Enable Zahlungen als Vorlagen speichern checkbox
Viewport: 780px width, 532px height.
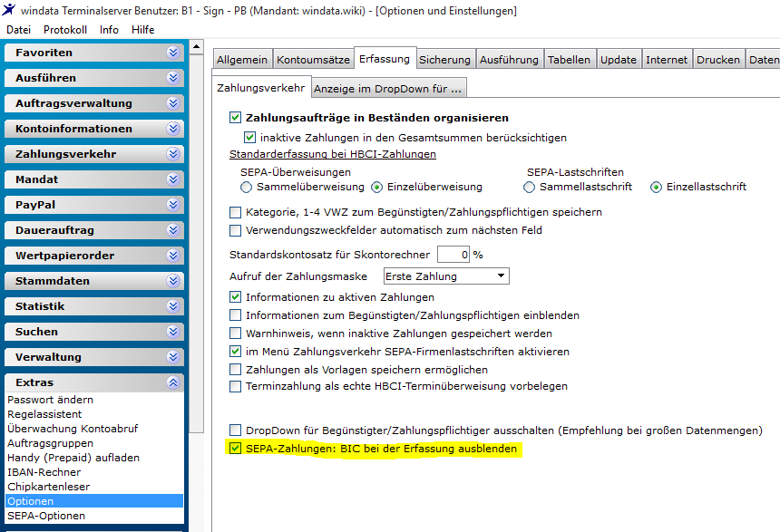235,370
